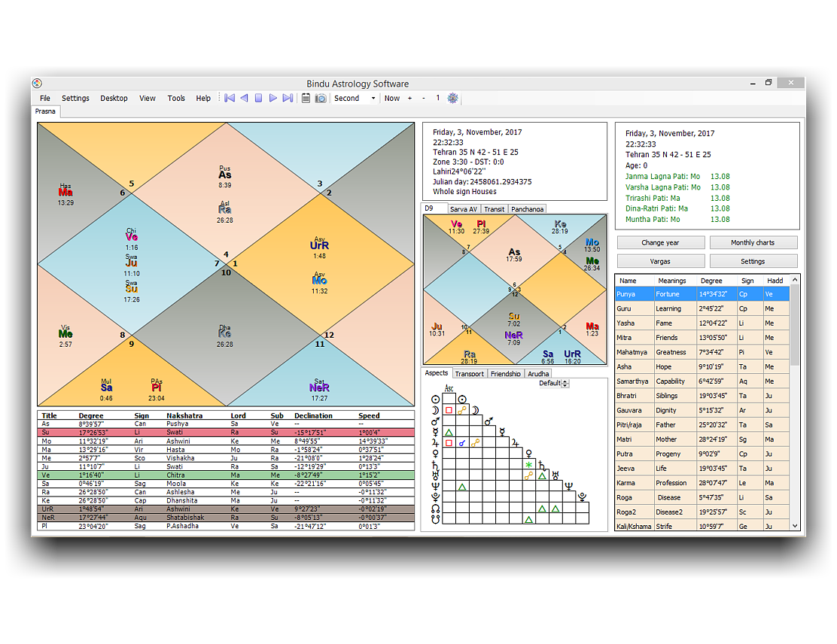Select the Ve row in planet table

226,475
